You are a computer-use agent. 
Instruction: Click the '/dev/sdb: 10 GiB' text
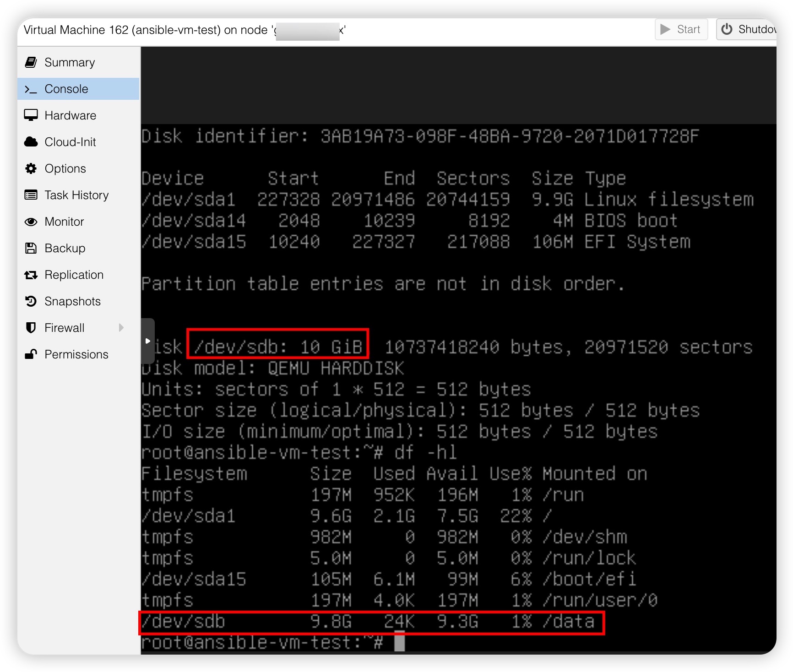[x=278, y=347]
